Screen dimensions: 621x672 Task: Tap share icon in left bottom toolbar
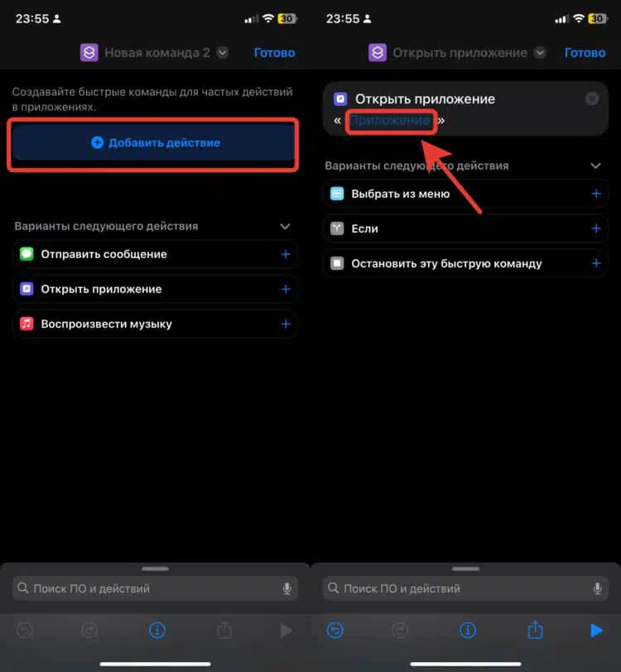pos(224,630)
